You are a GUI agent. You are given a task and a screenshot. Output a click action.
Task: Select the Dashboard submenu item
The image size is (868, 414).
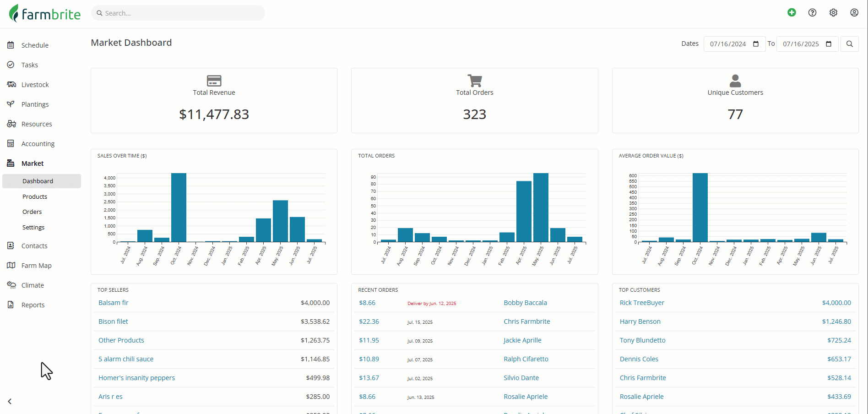tap(42, 181)
